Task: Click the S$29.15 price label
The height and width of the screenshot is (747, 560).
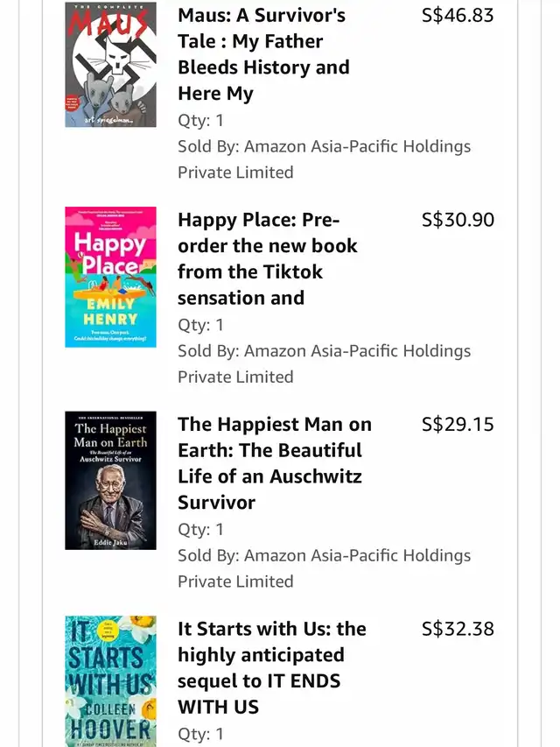Action: click(458, 424)
